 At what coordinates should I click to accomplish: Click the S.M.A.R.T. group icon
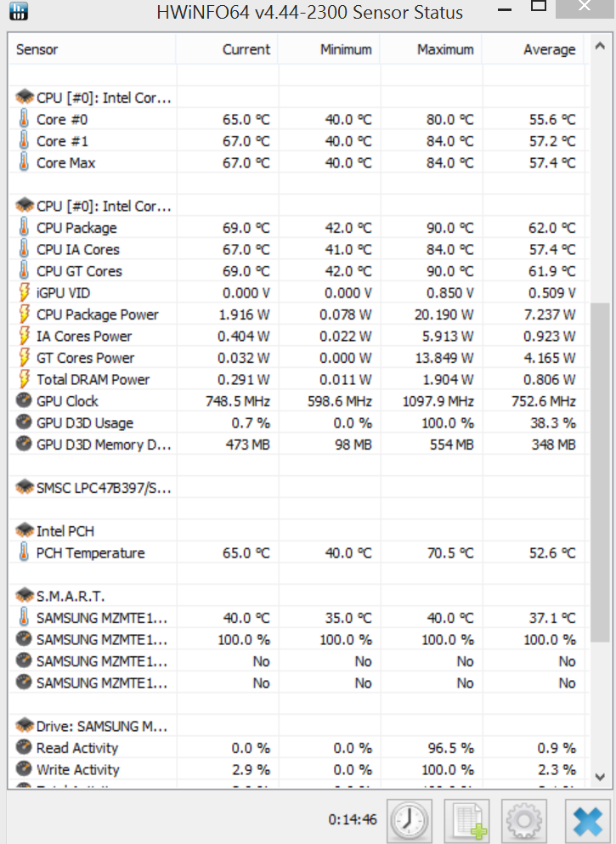[x=24, y=596]
